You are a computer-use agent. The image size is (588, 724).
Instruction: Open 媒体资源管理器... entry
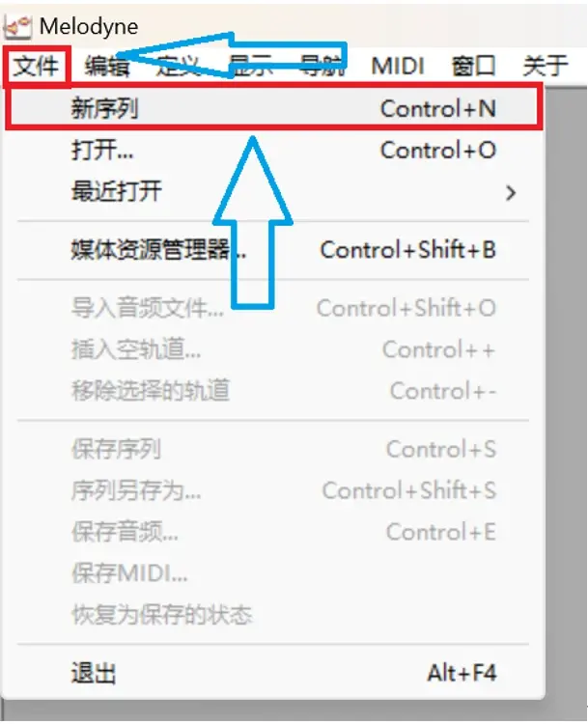pos(273,250)
